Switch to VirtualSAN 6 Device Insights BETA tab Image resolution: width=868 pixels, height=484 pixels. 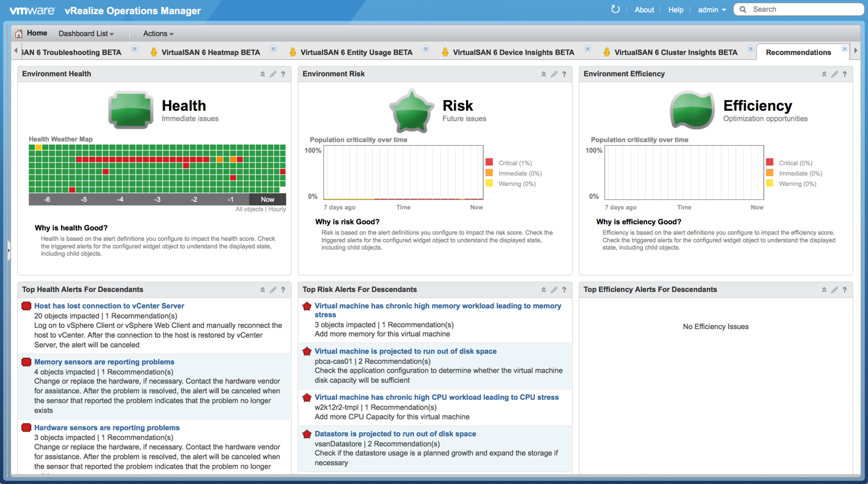coord(514,52)
